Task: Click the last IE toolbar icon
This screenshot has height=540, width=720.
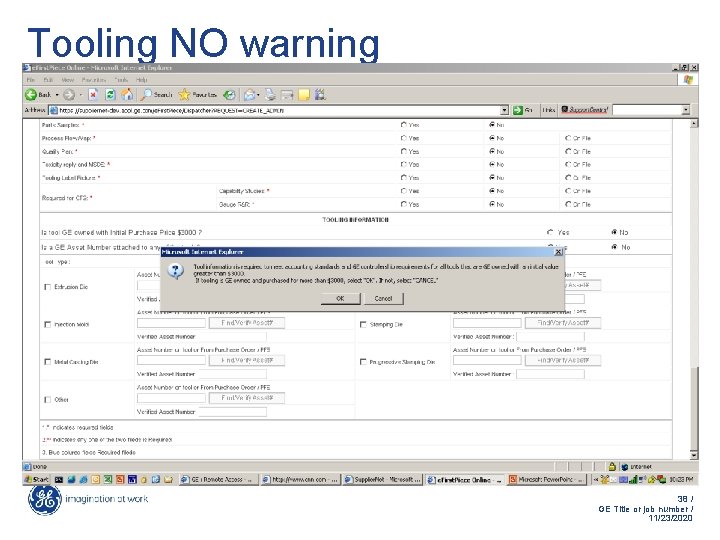Action: click(x=320, y=95)
